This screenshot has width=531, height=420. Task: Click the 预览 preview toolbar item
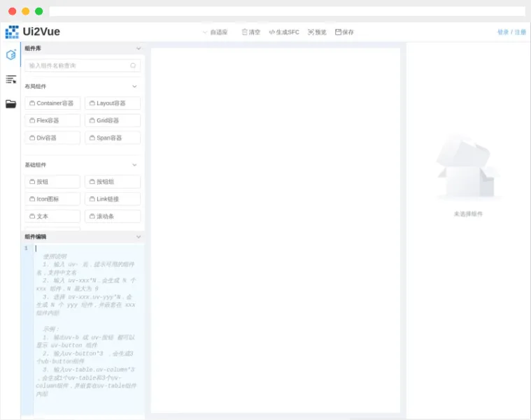click(x=317, y=32)
